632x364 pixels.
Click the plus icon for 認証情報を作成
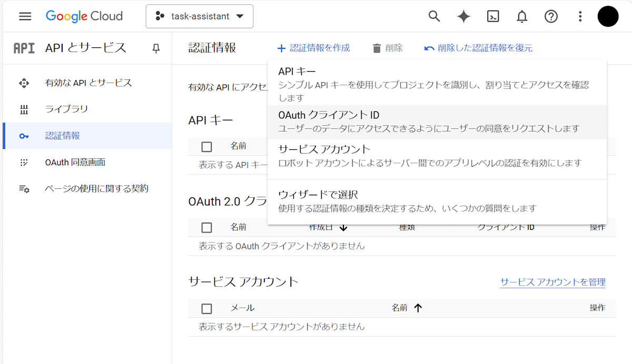coord(281,48)
